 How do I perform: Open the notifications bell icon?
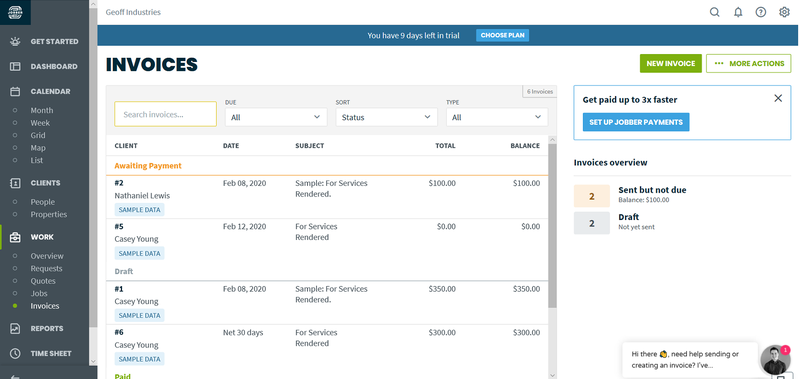pos(738,12)
